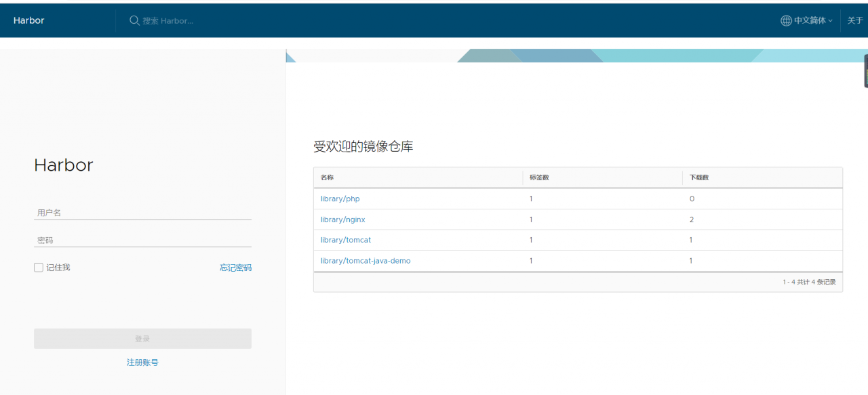Open the 关于 menu item
868x395 pixels.
pos(855,20)
